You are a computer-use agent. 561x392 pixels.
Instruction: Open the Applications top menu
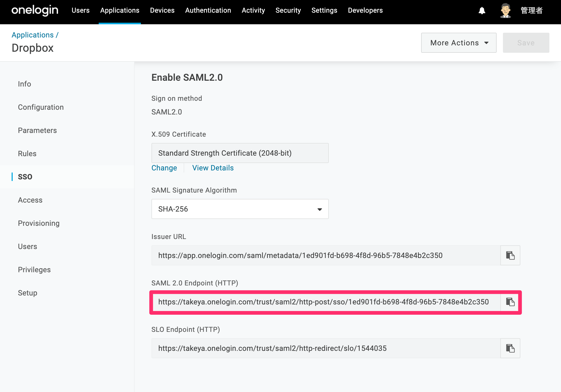coord(120,11)
